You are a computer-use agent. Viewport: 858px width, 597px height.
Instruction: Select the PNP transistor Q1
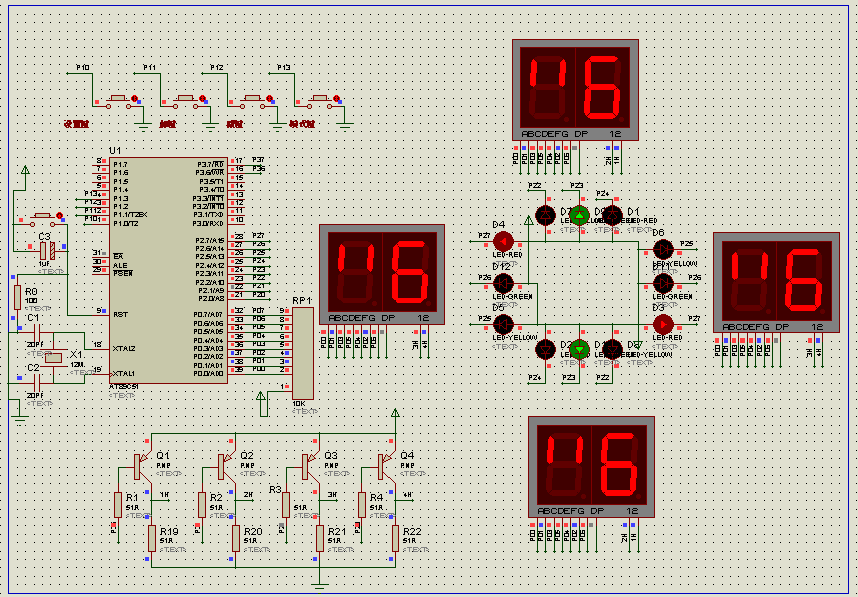[143, 466]
